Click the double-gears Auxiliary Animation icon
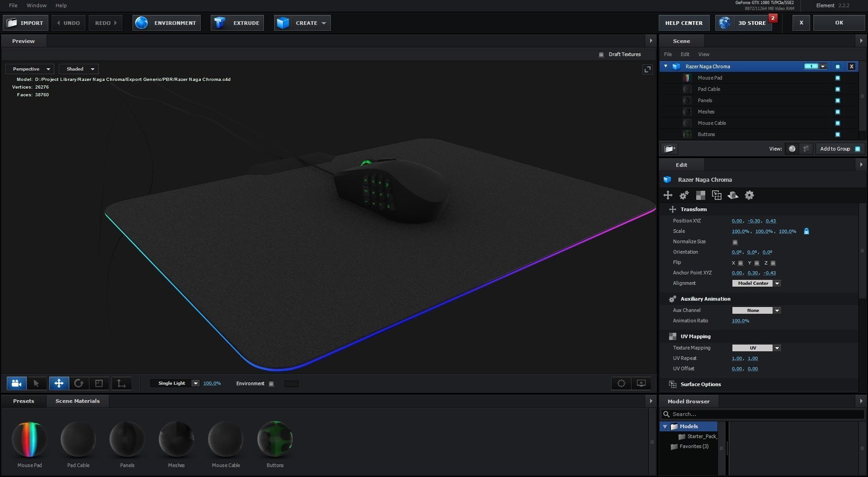 pos(684,195)
